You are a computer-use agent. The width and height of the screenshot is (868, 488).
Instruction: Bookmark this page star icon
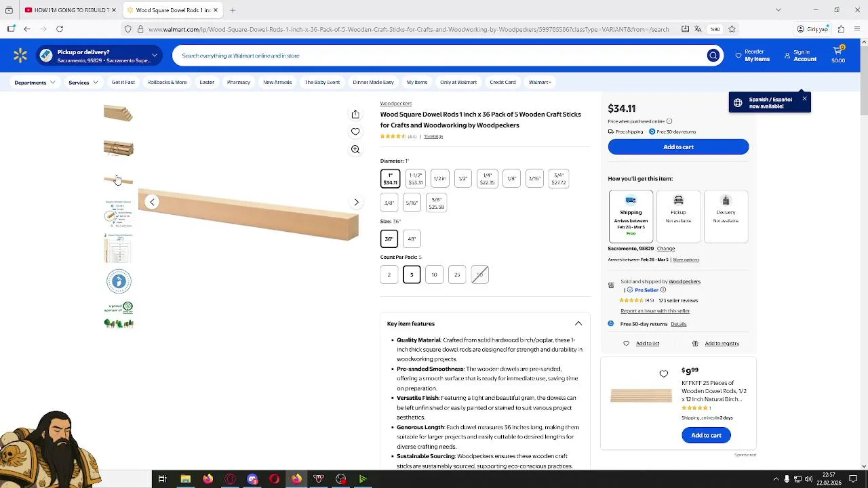[x=732, y=29]
